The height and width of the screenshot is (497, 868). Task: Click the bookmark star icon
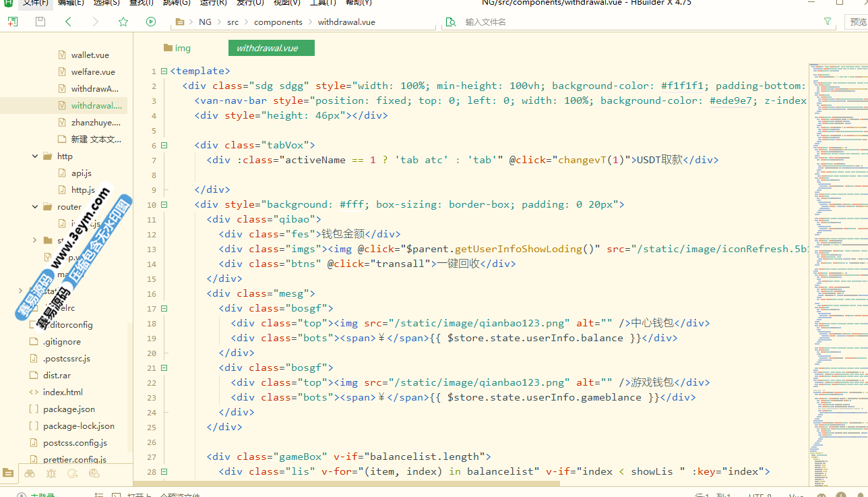pyautogui.click(x=123, y=22)
